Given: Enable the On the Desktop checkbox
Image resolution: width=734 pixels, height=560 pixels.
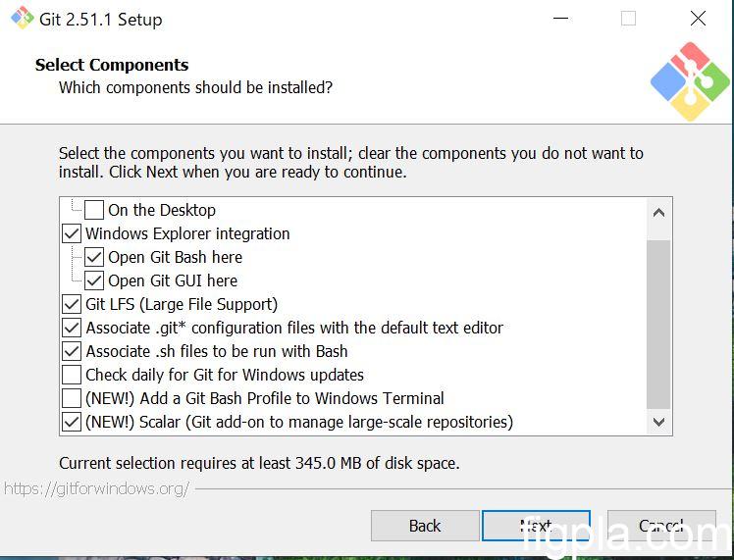Looking at the screenshot, I should coord(94,210).
